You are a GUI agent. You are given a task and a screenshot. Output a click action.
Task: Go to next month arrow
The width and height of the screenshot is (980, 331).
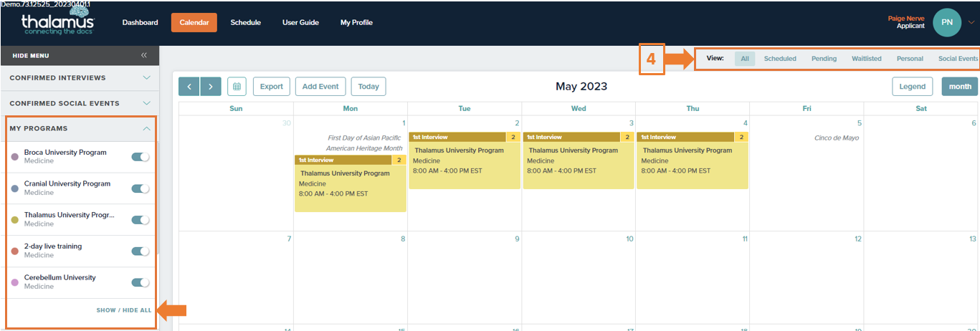click(x=211, y=87)
